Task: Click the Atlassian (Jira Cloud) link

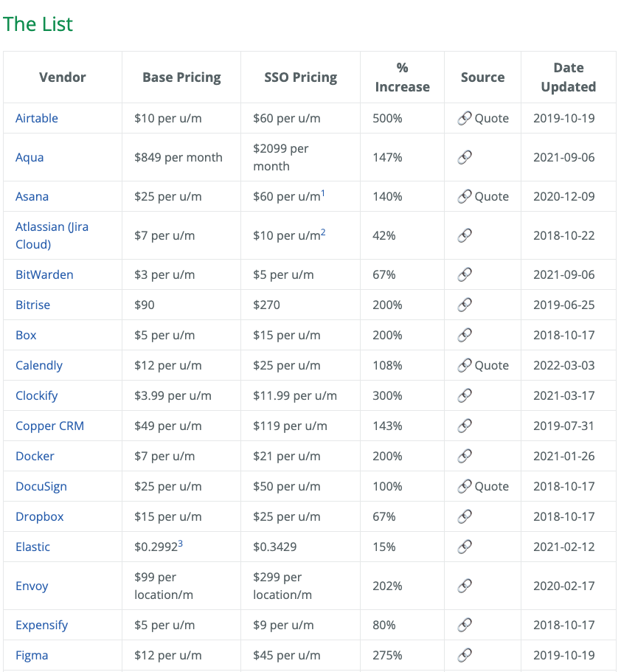Action: pyautogui.click(x=52, y=226)
